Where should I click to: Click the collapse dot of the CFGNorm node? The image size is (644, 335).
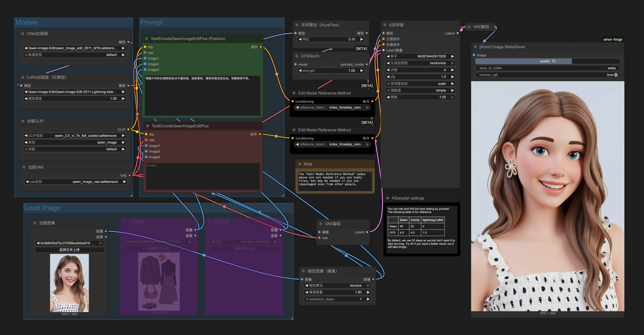pyautogui.click(x=297, y=56)
